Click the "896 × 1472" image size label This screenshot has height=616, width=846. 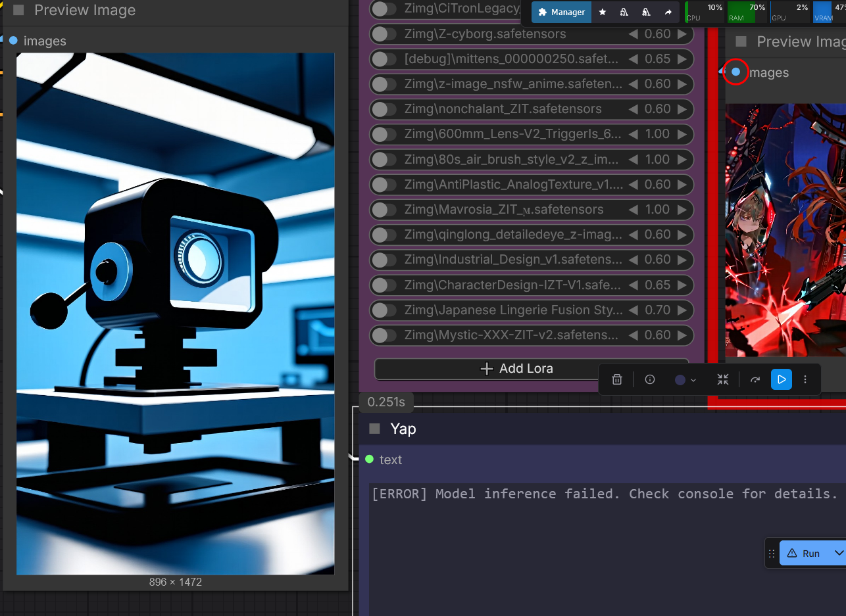176,582
